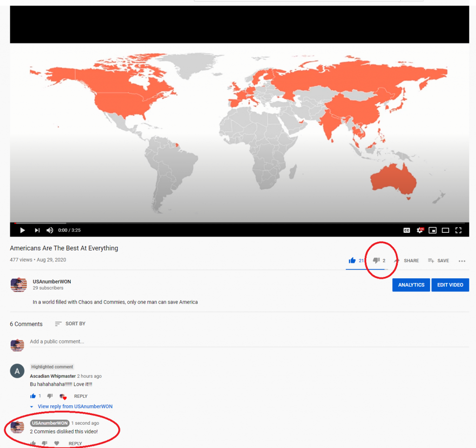Click the Edit Video button
Viewport: 476px width, 448px height.
tap(450, 285)
